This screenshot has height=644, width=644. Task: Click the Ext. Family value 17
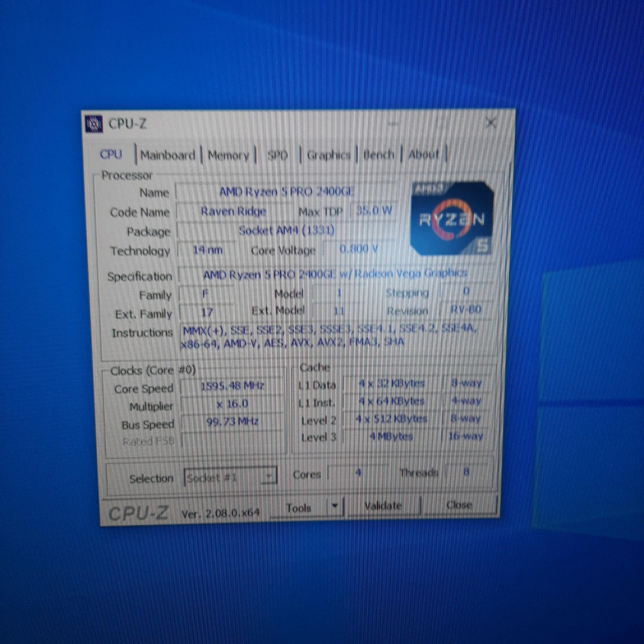tap(206, 312)
